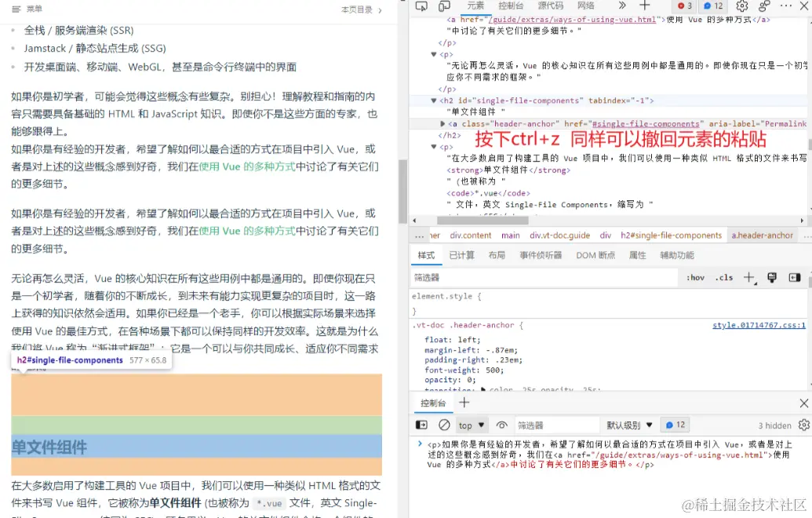The width and height of the screenshot is (812, 518).
Task: Open the top JavaScript context dropdown
Action: click(x=472, y=425)
